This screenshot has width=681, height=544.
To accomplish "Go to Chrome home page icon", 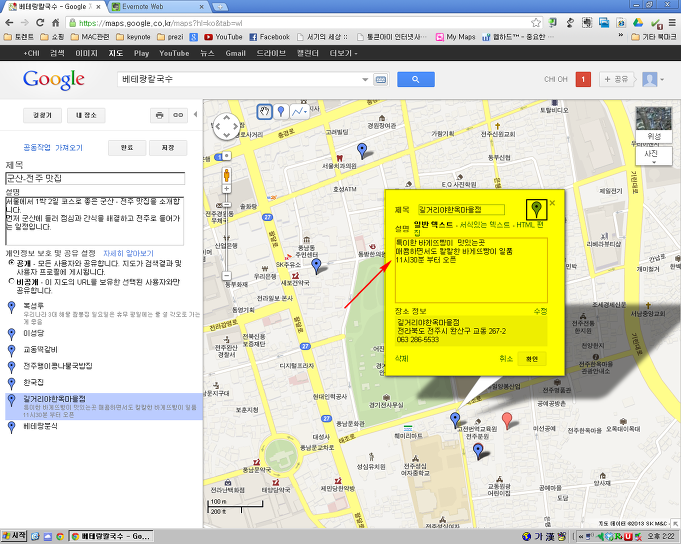I will tap(56, 23).
